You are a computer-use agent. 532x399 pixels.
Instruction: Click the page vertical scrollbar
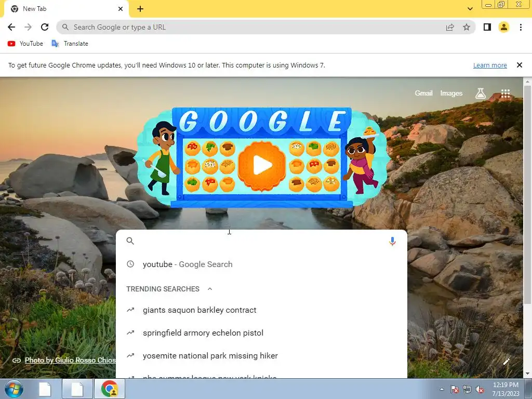527,195
